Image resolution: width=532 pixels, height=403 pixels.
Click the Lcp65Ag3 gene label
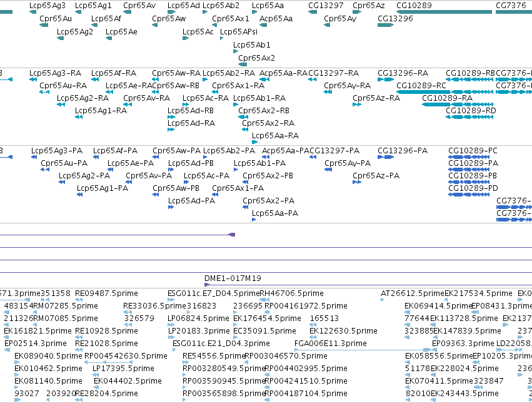point(48,6)
